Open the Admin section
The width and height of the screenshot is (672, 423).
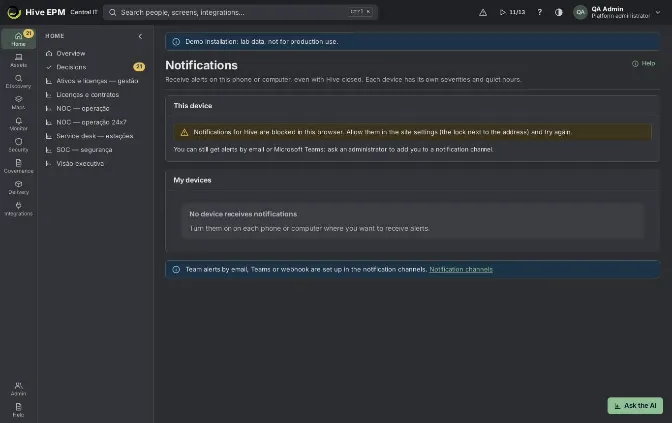point(18,389)
